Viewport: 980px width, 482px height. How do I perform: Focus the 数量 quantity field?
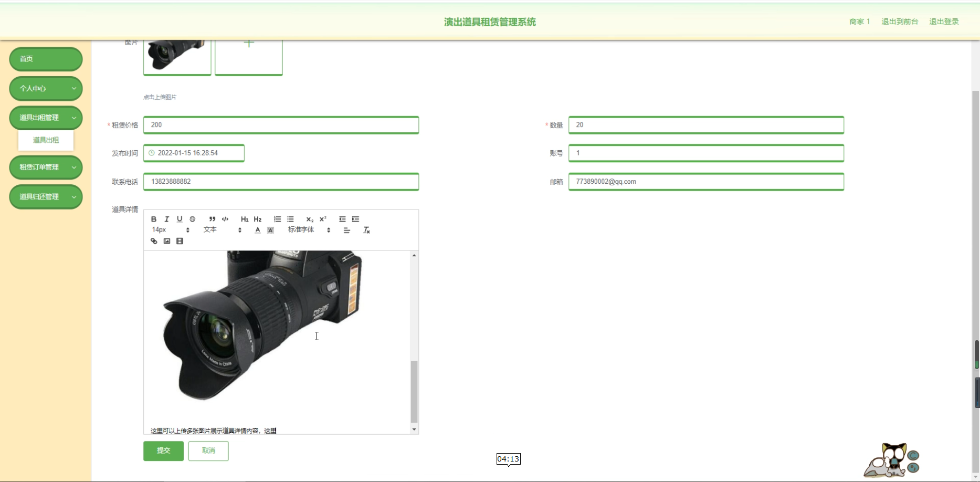click(706, 125)
